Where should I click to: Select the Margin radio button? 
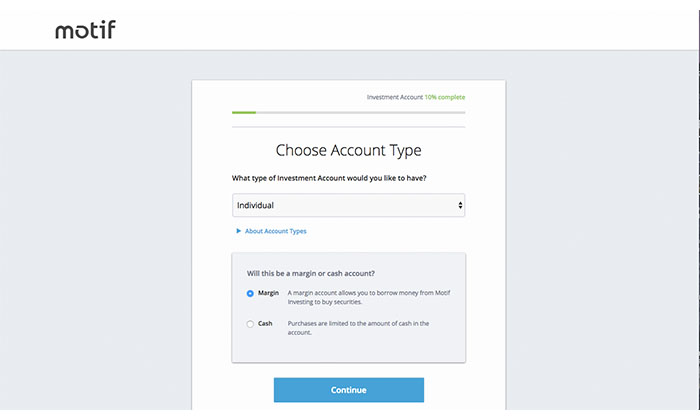pos(250,293)
